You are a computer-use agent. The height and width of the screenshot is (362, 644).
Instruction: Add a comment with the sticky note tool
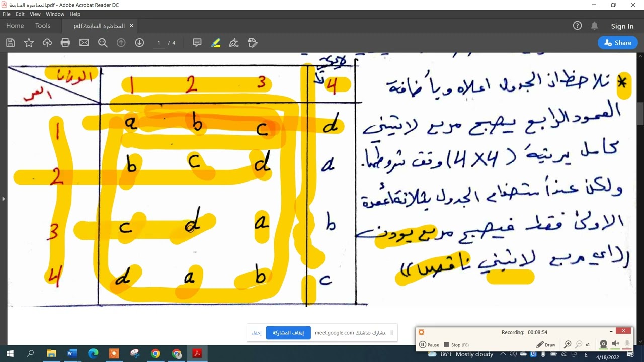[x=197, y=43]
